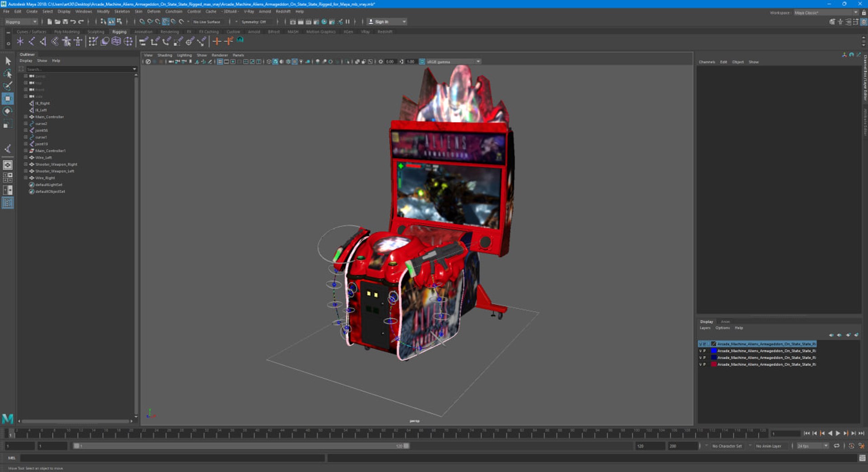This screenshot has height=472, width=868.
Task: Choose the Move tool in toolbox
Action: [8, 99]
